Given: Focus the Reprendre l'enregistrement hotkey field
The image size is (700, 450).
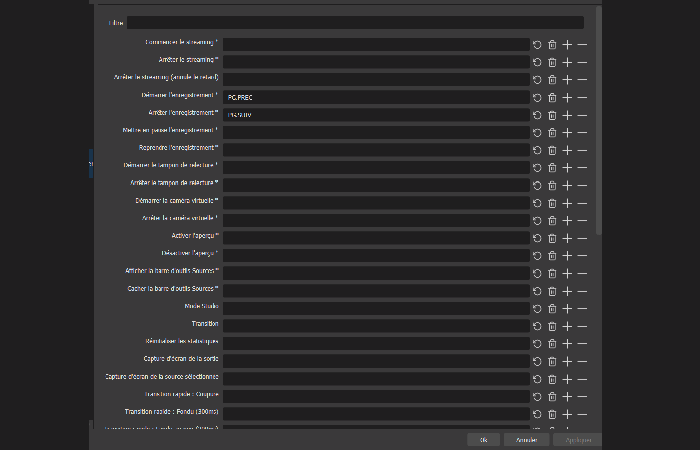Looking at the screenshot, I should (376, 150).
